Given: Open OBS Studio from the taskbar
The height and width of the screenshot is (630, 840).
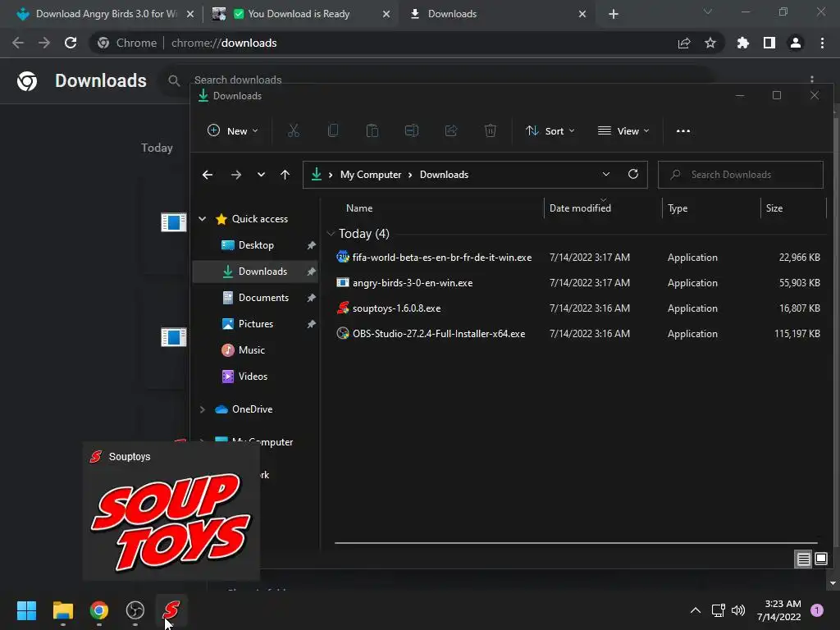Looking at the screenshot, I should pos(135,610).
